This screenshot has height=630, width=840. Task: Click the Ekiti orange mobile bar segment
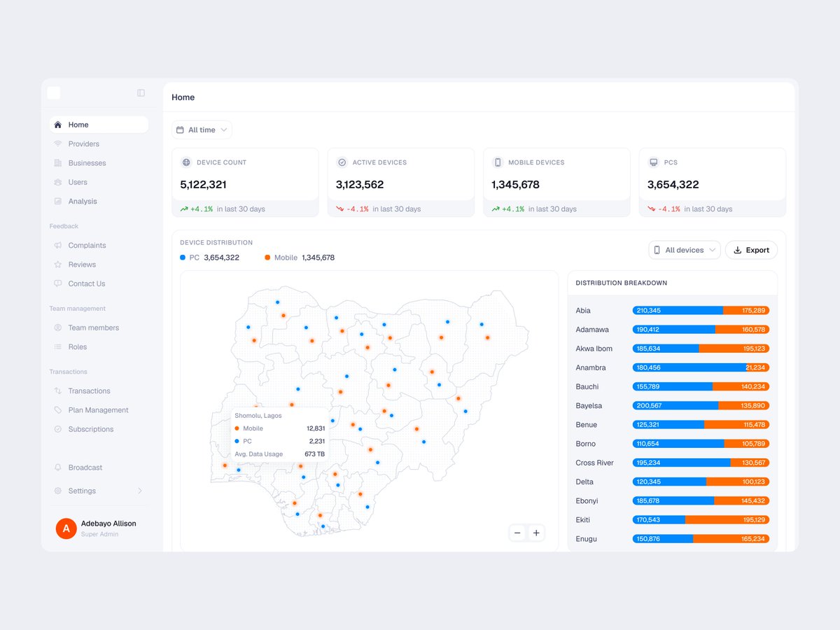pyautogui.click(x=727, y=519)
